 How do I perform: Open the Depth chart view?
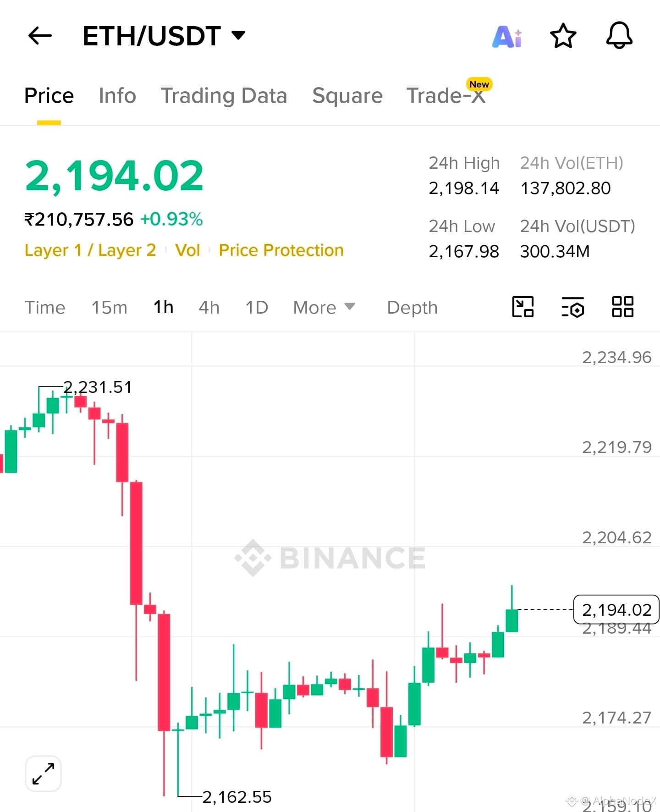[x=412, y=308]
